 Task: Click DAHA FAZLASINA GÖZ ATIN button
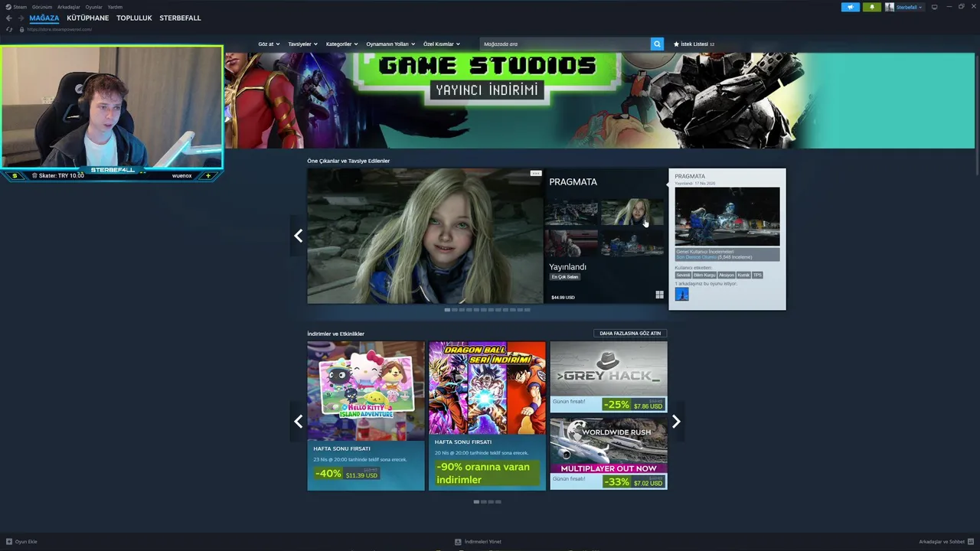(x=630, y=334)
